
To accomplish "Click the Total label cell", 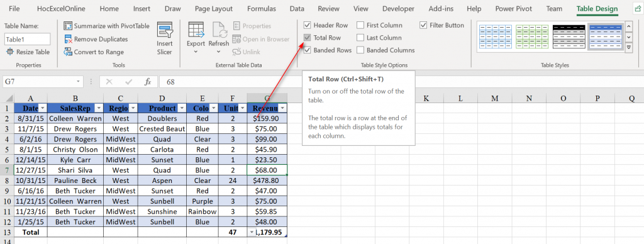I will pos(30,232).
